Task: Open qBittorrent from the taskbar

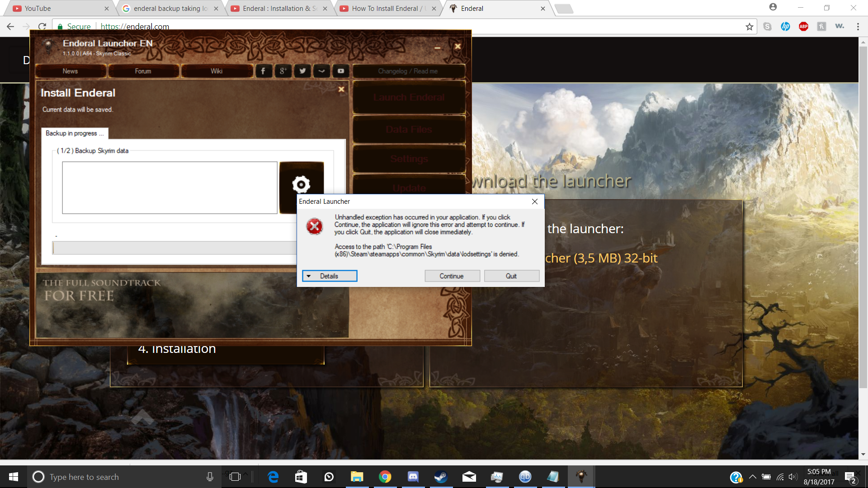Action: (x=525, y=477)
